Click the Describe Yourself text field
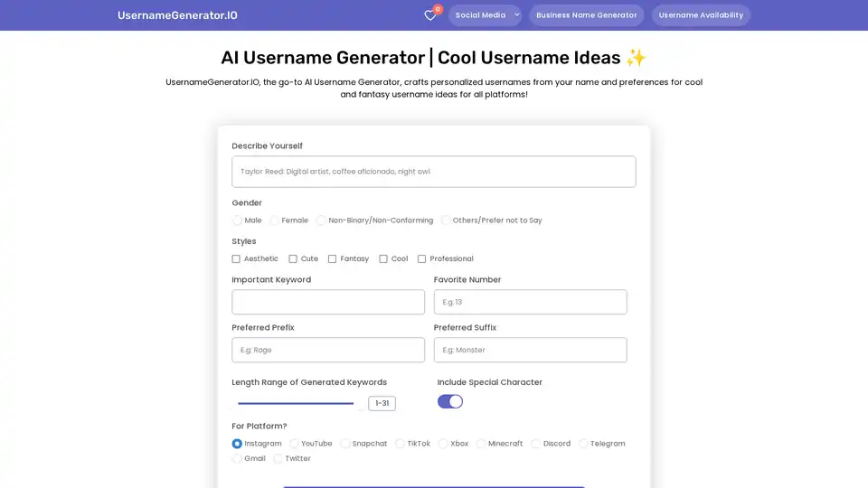This screenshot has width=868, height=488. pyautogui.click(x=433, y=172)
